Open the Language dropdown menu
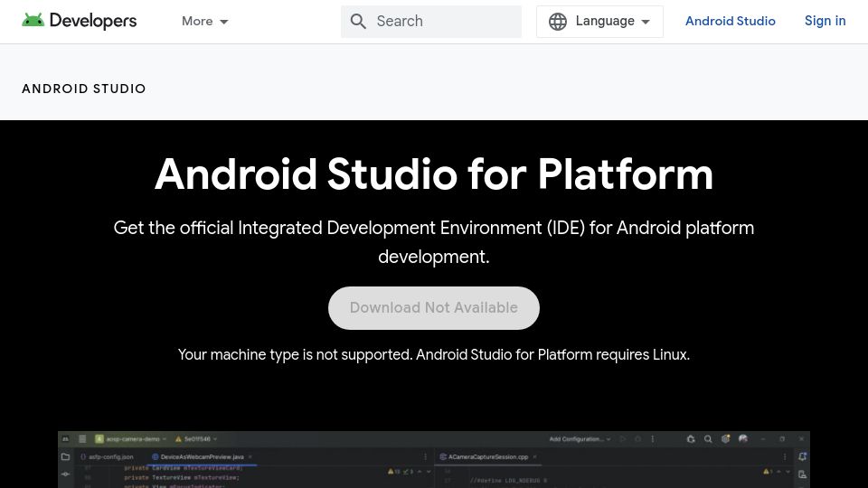Screen dimensions: 868x488 point(599,22)
